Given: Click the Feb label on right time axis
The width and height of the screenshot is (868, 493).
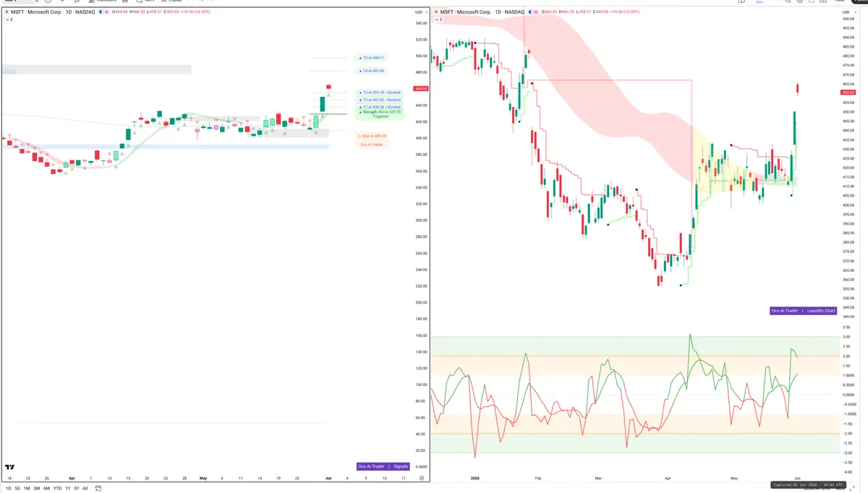Looking at the screenshot, I should tap(537, 478).
